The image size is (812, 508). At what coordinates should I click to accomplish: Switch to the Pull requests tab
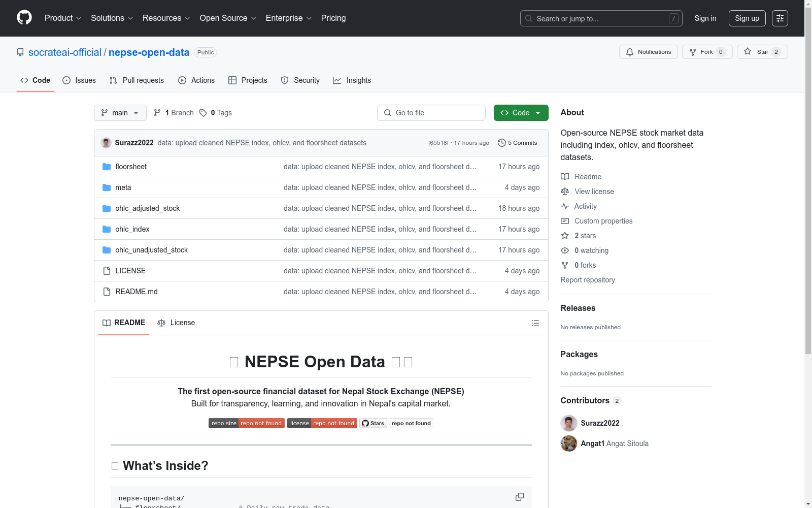(137, 80)
